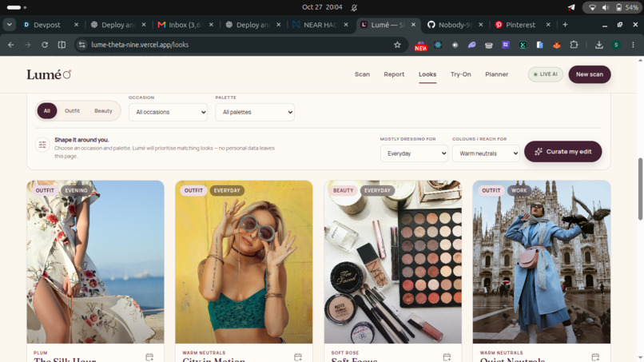View site information icon in address bar
This screenshot has height=362, width=644.
82,45
